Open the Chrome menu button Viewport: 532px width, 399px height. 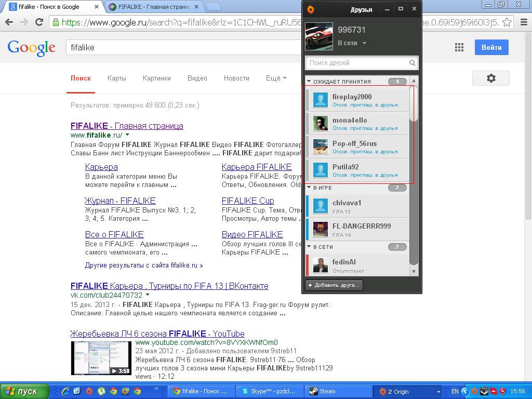tap(524, 22)
